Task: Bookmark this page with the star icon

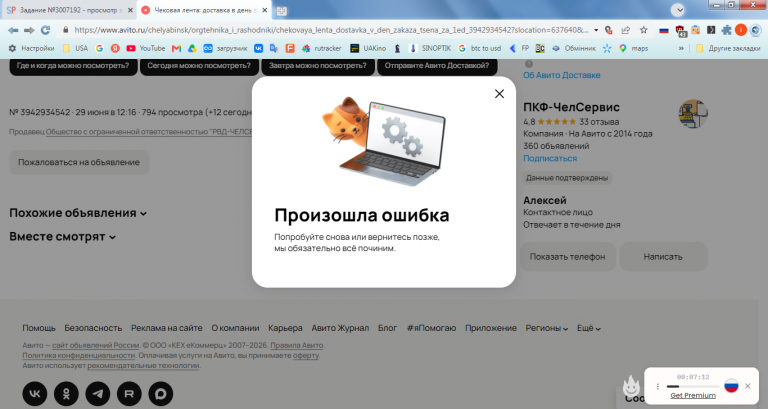Action: point(644,30)
